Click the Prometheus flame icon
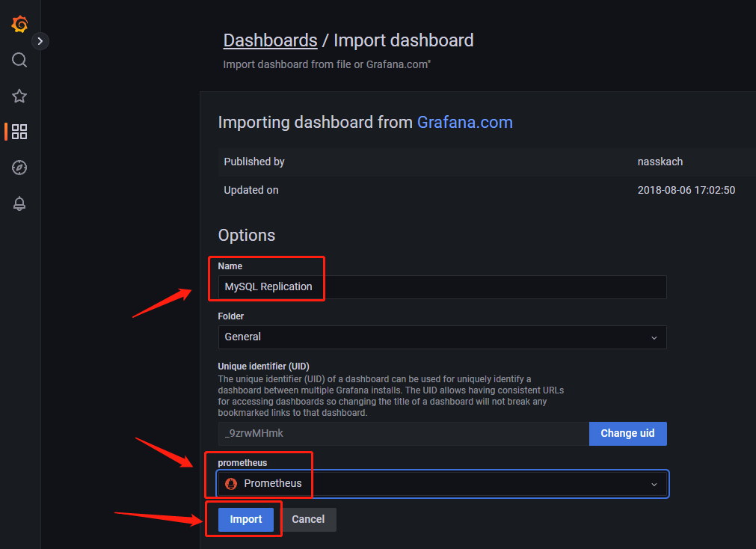The width and height of the screenshot is (756, 549). (231, 484)
